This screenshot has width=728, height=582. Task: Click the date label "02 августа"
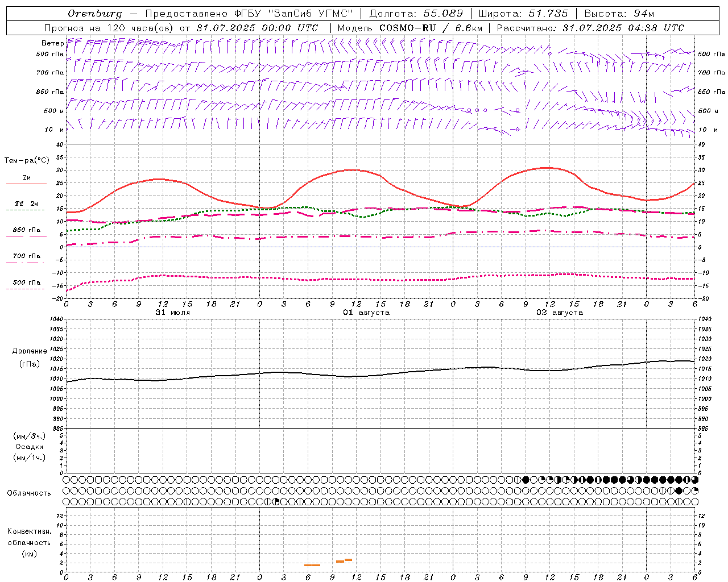560,313
